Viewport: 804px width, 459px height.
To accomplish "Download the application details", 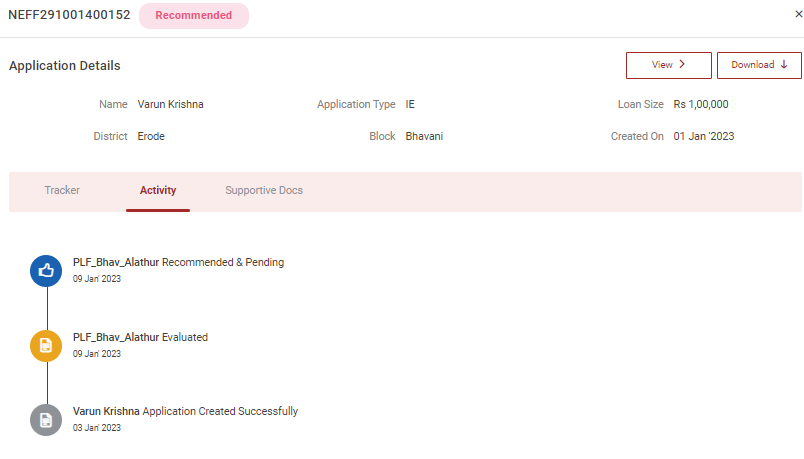I will [759, 65].
